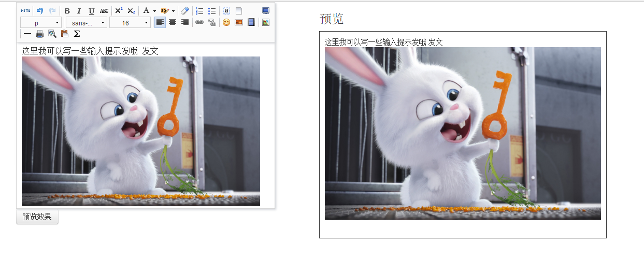Click the picture gallery icon
Image resolution: width=644 pixels, height=256 pixels.
(266, 22)
